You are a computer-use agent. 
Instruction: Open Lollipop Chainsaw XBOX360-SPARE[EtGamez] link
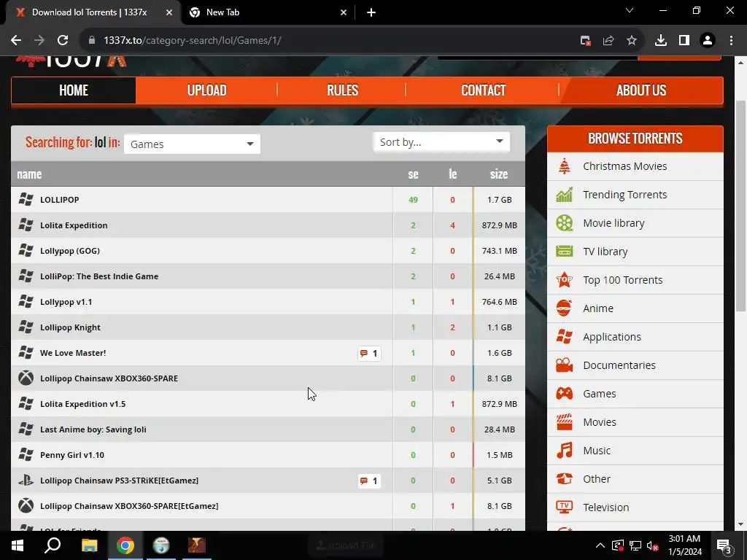[129, 506]
